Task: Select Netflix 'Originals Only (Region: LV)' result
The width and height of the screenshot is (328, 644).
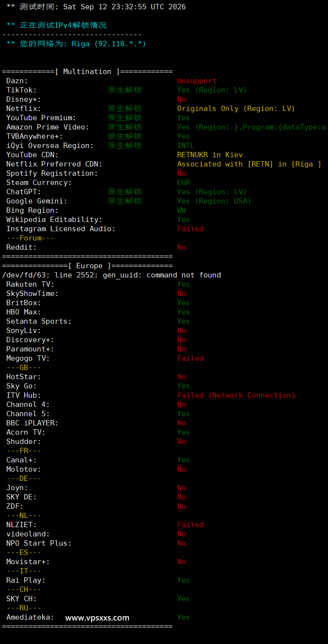Action: 236,109
